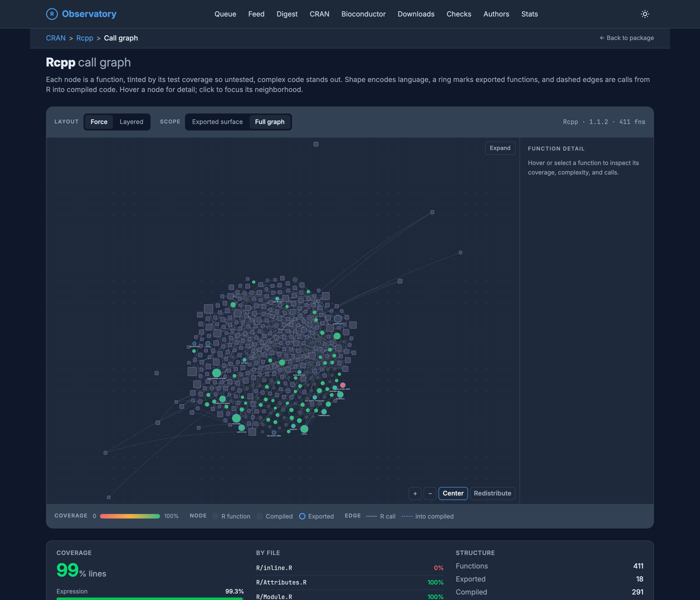The width and height of the screenshot is (700, 600).
Task: Set scope to Exported surface
Action: click(217, 122)
